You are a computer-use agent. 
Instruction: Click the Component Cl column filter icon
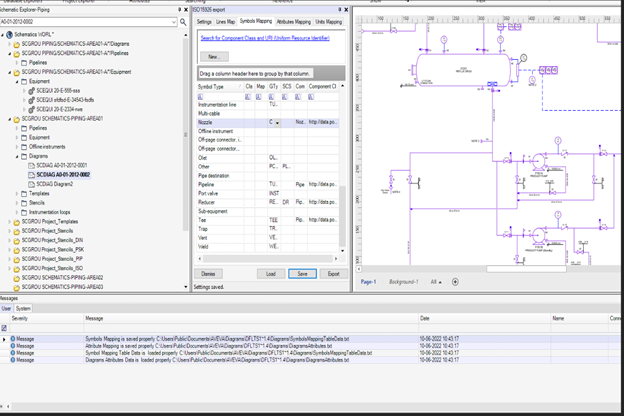(311, 97)
